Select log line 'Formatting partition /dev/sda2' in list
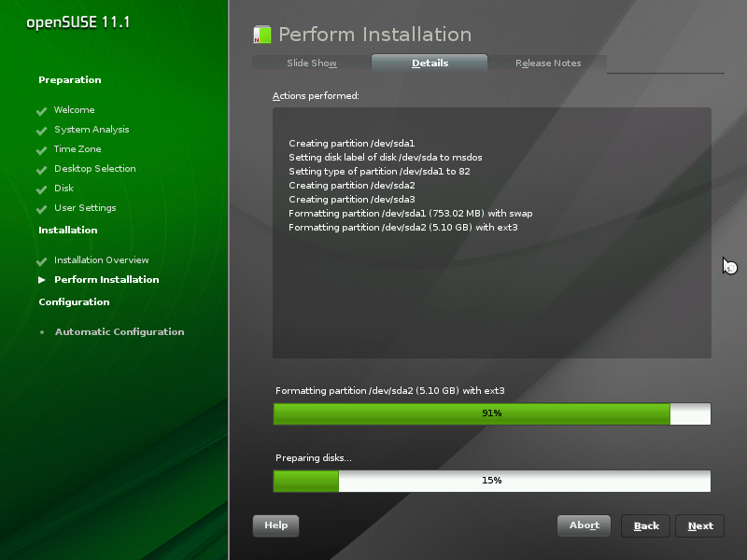 click(x=403, y=228)
